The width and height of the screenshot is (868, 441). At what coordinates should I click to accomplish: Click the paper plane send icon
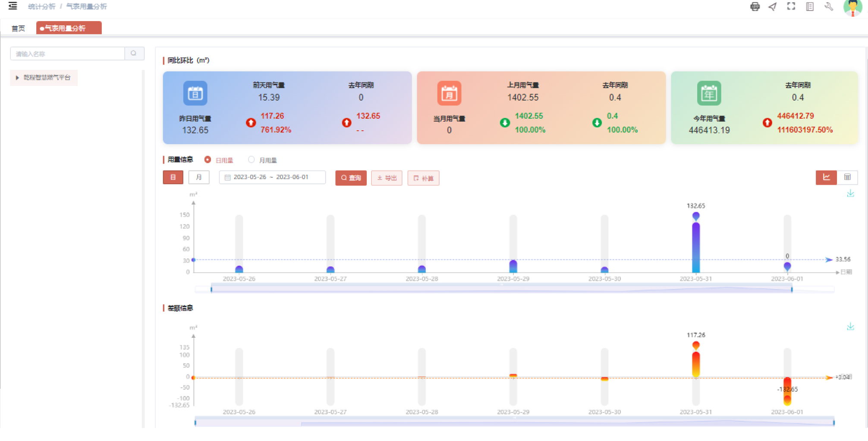[x=773, y=6]
